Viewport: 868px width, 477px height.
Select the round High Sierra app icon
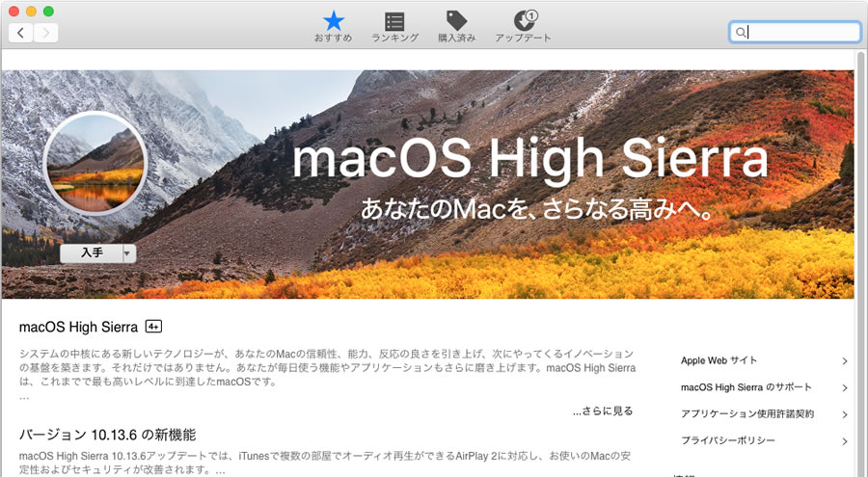(x=95, y=164)
